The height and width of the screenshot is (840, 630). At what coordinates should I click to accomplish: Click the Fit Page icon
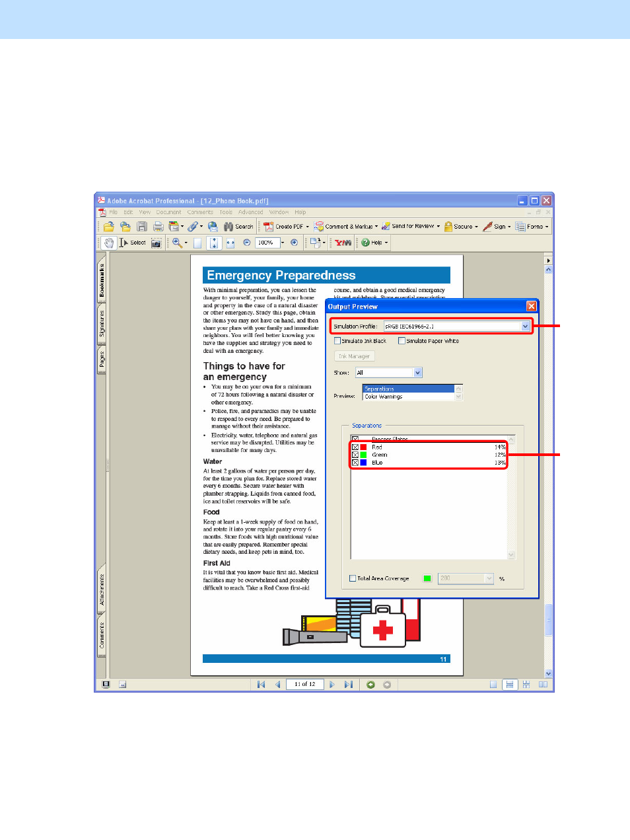coord(214,243)
